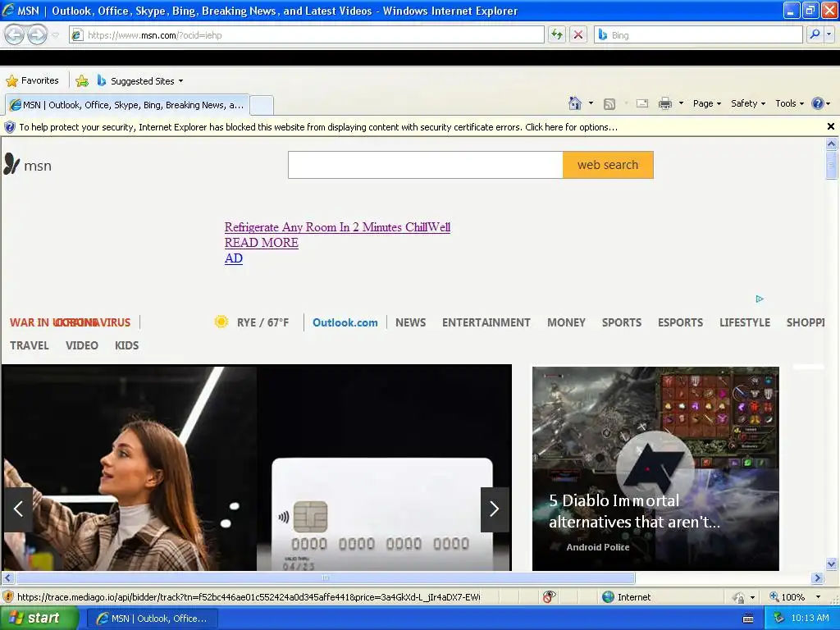Click the browser Forward arrow button
Viewport: 840px width, 630px height.
37,34
